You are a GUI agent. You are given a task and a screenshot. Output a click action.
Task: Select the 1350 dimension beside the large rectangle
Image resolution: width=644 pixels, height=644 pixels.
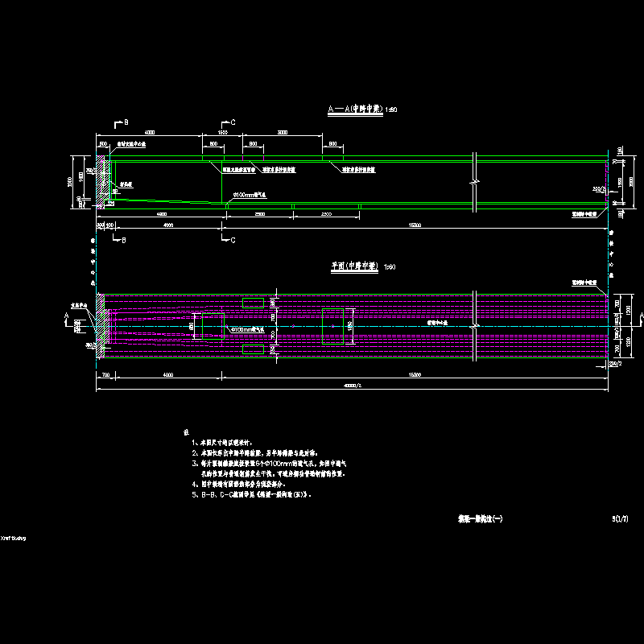[349, 326]
